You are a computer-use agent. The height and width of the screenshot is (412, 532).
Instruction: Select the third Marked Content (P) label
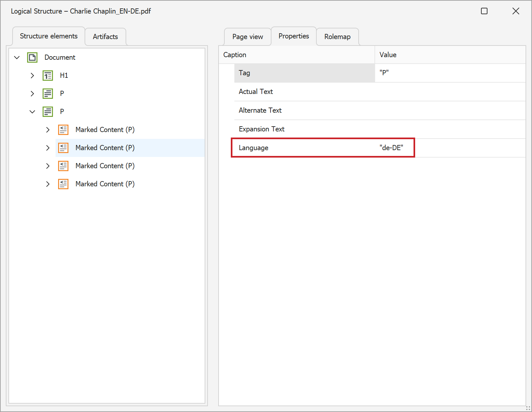(105, 166)
